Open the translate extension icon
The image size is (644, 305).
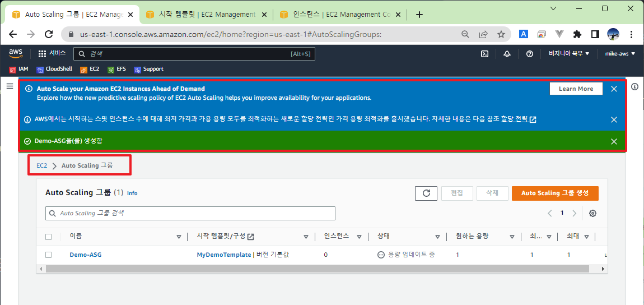524,35
